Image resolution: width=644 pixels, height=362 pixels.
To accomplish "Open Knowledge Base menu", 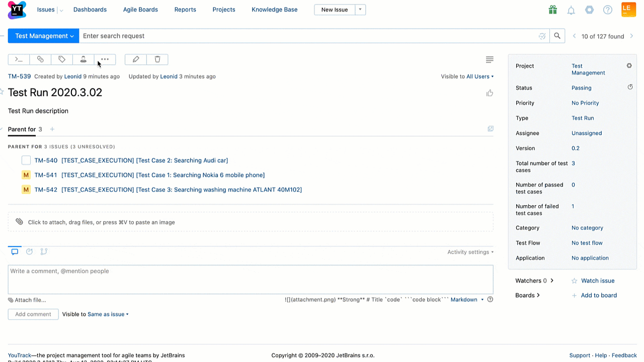I will (x=275, y=10).
